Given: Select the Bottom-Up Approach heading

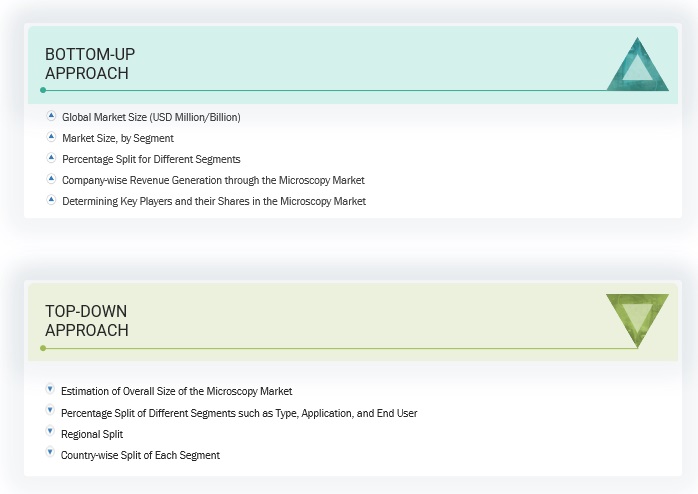Looking at the screenshot, I should (90, 63).
